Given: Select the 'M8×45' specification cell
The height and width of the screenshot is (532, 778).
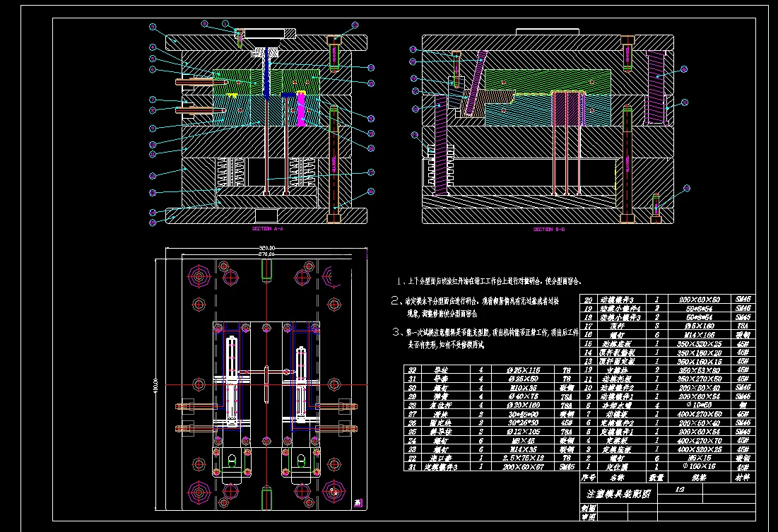Looking at the screenshot, I should [x=523, y=441].
